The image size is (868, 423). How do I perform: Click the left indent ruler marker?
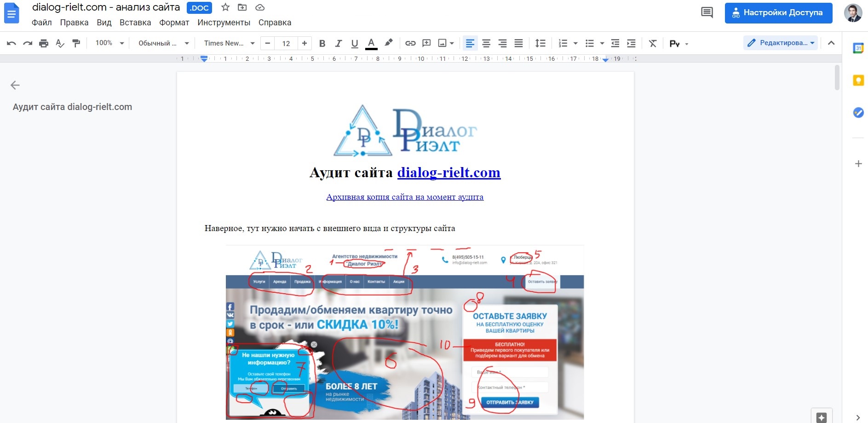tap(204, 58)
